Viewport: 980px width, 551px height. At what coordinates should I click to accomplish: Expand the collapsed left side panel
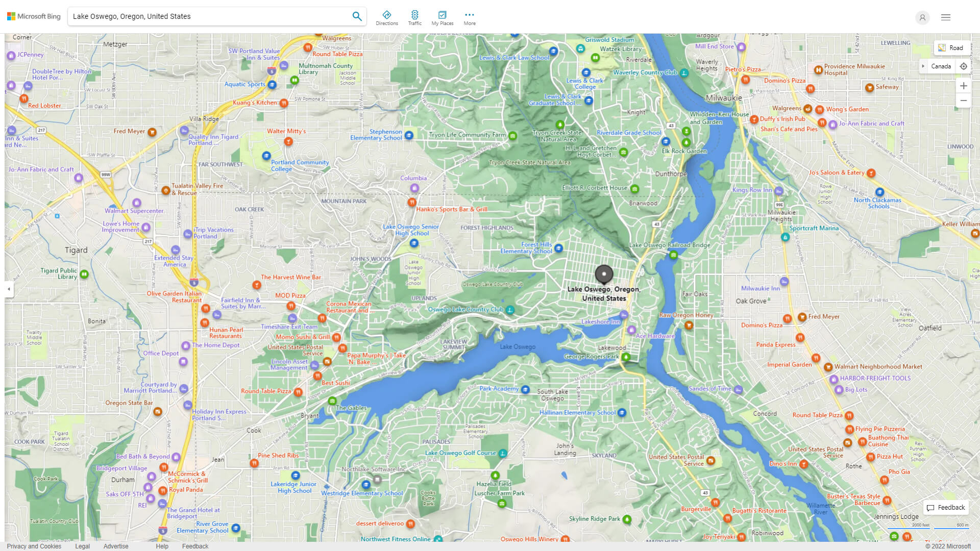[9, 289]
